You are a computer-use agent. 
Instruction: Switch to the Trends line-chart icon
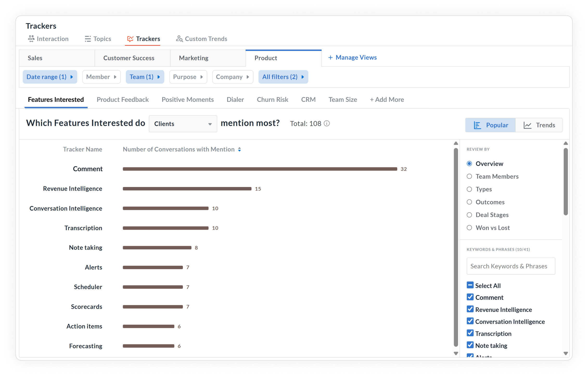pos(528,125)
